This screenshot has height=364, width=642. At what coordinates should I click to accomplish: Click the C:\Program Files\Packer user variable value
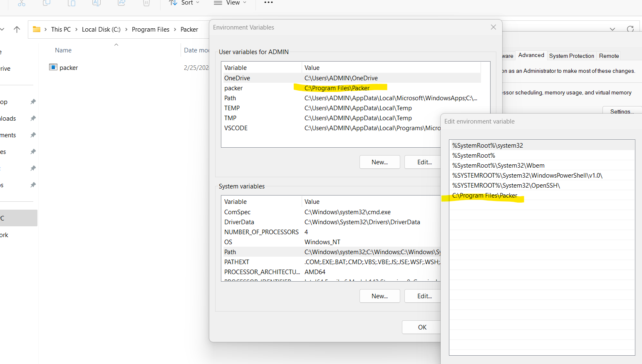(337, 88)
